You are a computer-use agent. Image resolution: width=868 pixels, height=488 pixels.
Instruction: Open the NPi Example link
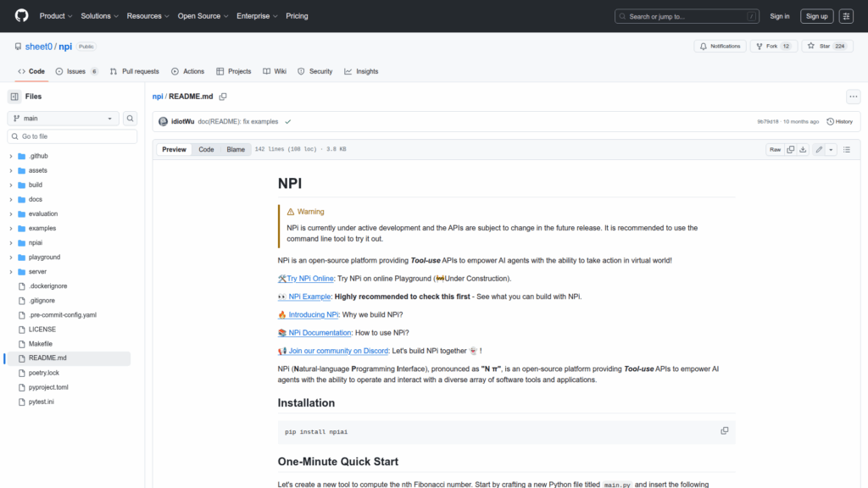(304, 297)
